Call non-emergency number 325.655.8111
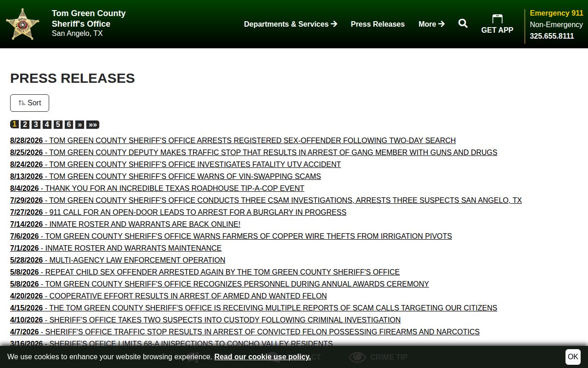This screenshot has height=368, width=588. [x=552, y=36]
